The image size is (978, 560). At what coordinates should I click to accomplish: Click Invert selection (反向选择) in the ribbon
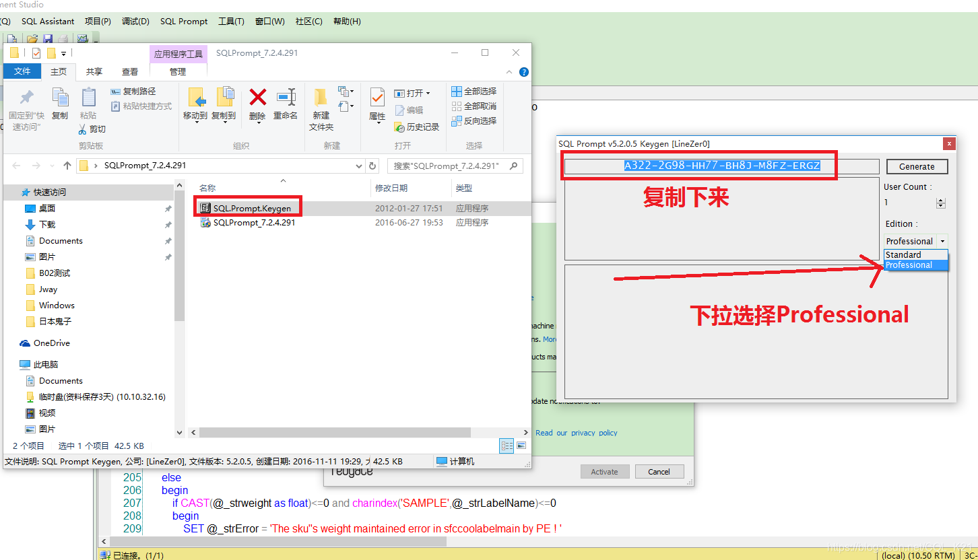coord(474,121)
